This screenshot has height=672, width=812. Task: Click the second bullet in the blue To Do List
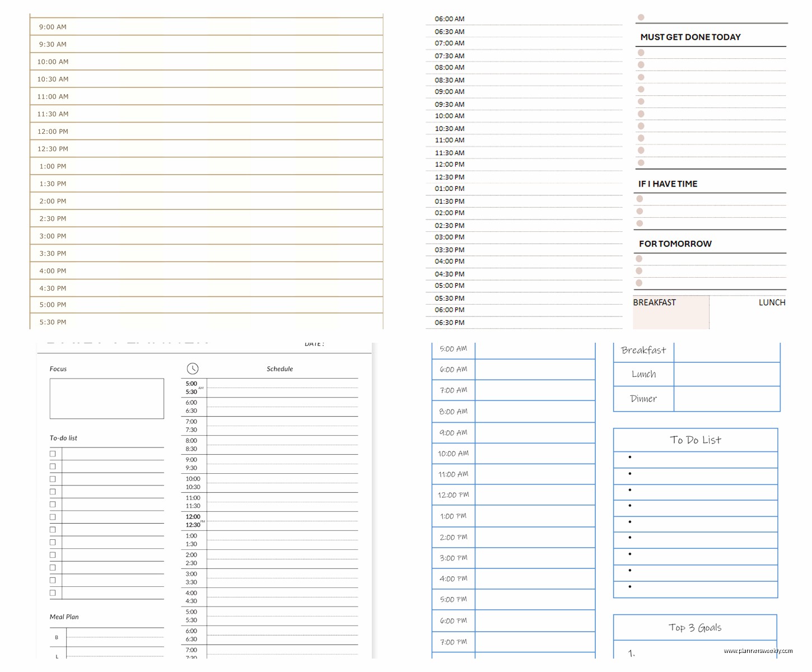[631, 474]
